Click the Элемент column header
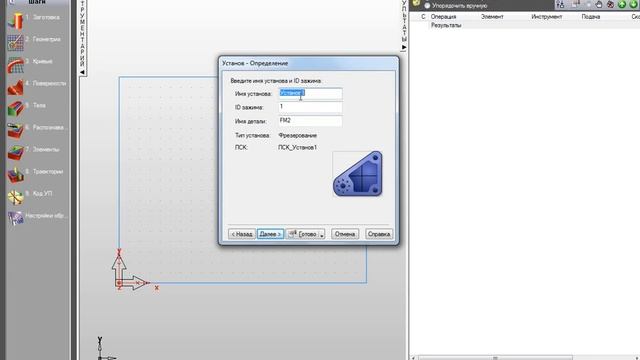The image size is (640, 360). pyautogui.click(x=492, y=17)
